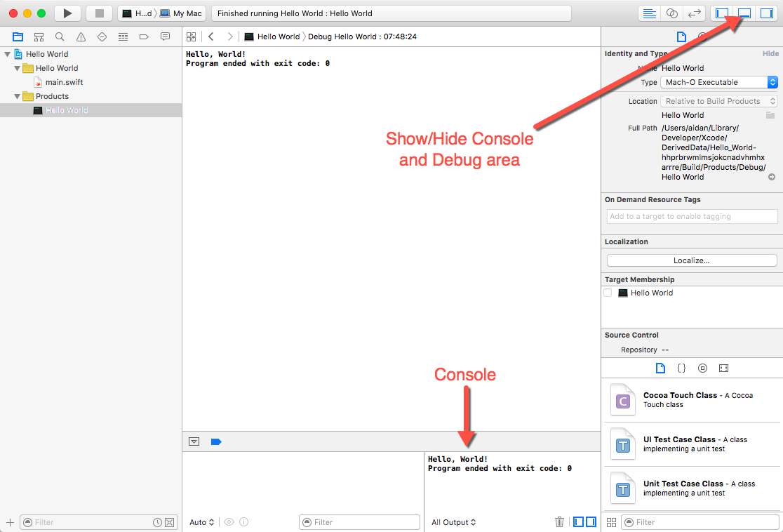Viewport: 783px width, 532px height.
Task: Switch to the Assistant editor
Action: (x=671, y=13)
